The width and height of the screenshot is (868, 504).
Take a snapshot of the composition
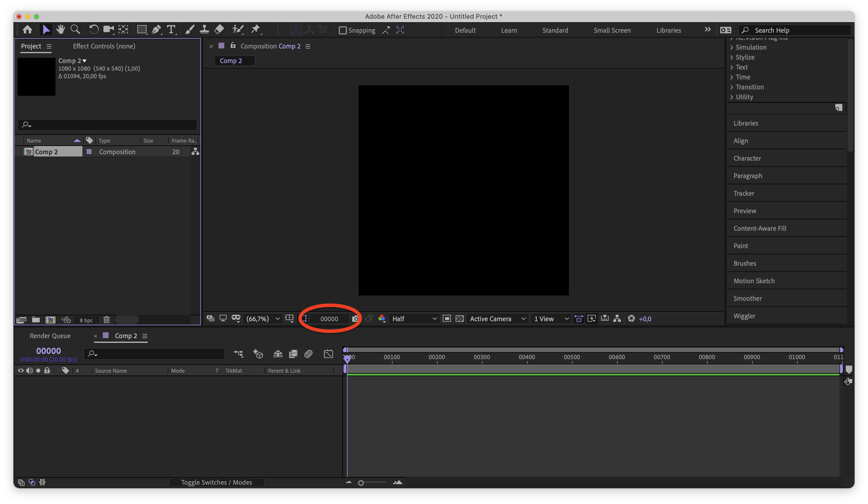click(355, 319)
